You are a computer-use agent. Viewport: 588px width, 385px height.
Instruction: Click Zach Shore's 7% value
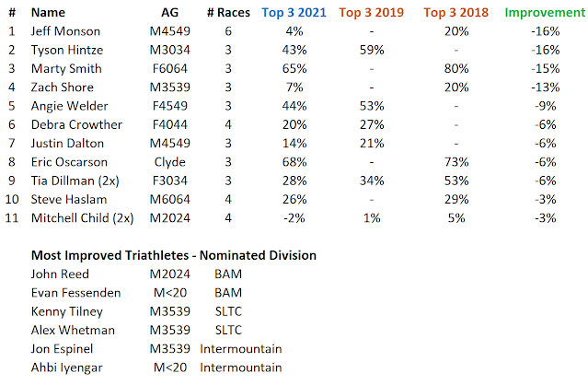[x=294, y=87]
